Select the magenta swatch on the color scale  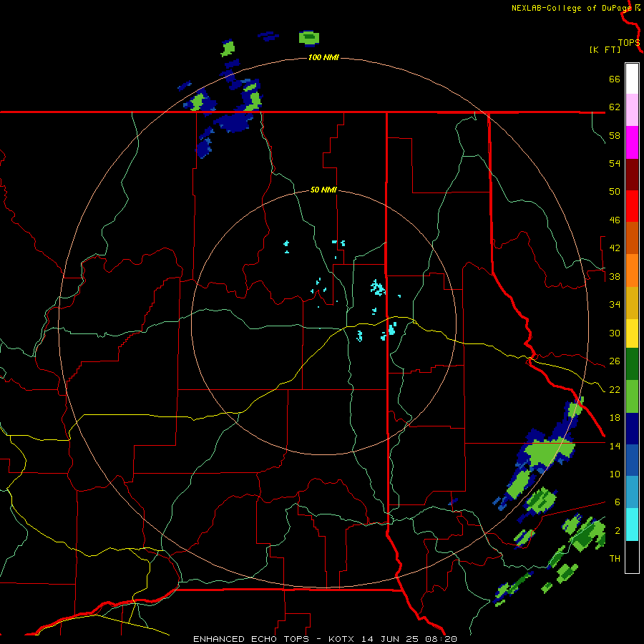[x=632, y=142]
